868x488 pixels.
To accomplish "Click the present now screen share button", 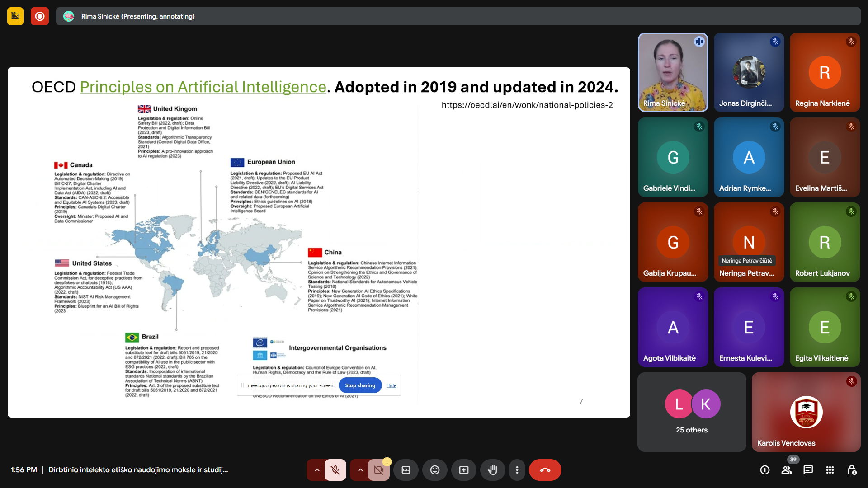I will tap(464, 470).
